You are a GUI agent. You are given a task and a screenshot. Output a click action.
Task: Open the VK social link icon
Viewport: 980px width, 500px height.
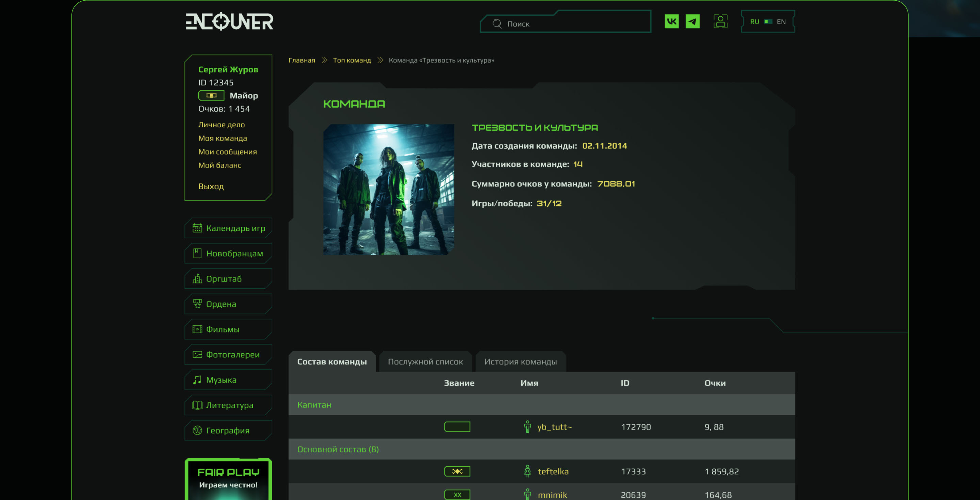pyautogui.click(x=671, y=21)
